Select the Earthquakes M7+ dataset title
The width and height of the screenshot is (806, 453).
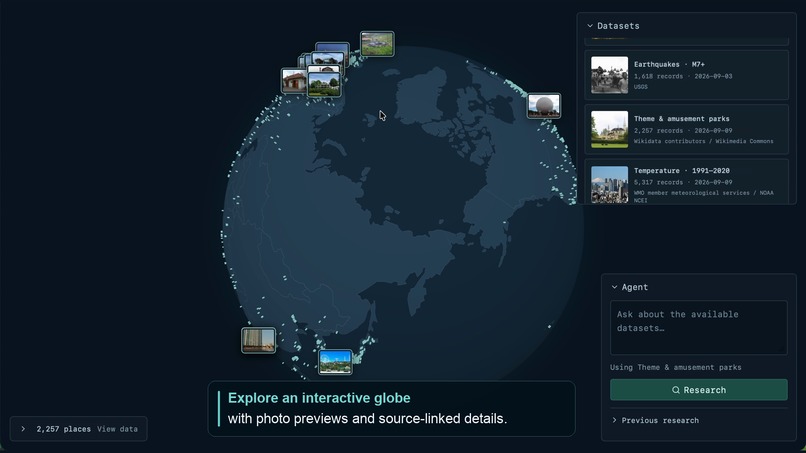pos(669,64)
